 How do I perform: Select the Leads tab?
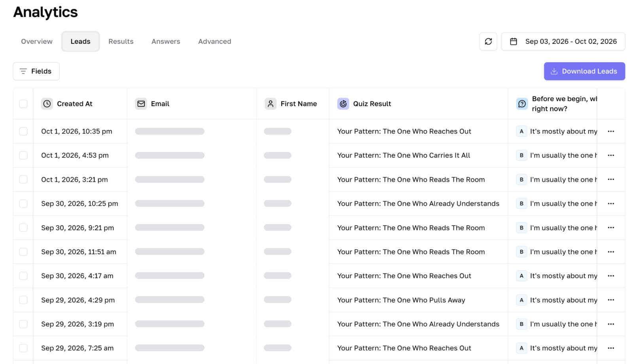tap(80, 42)
